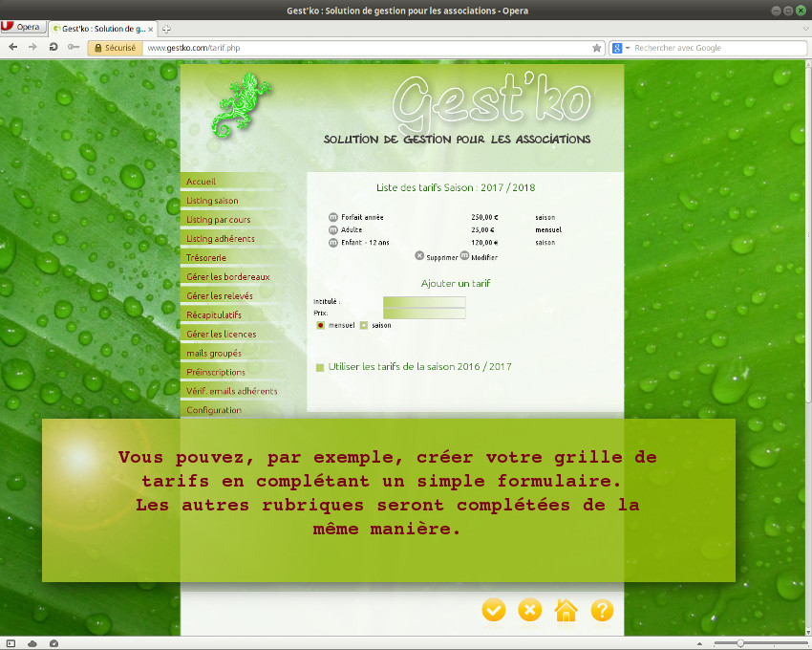Click the Supprimer cross icon
Viewport: 812px width, 650px height.
tap(419, 255)
